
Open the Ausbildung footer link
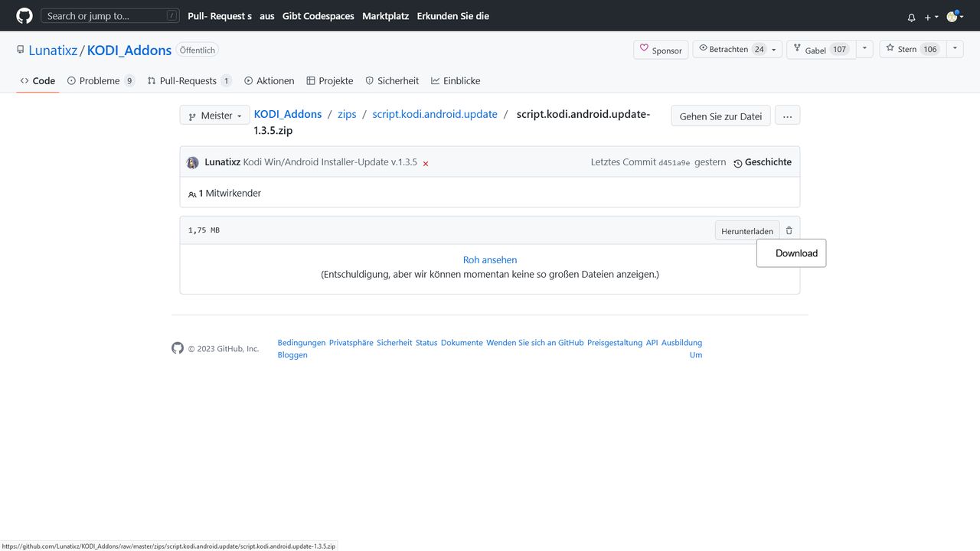pyautogui.click(x=681, y=343)
